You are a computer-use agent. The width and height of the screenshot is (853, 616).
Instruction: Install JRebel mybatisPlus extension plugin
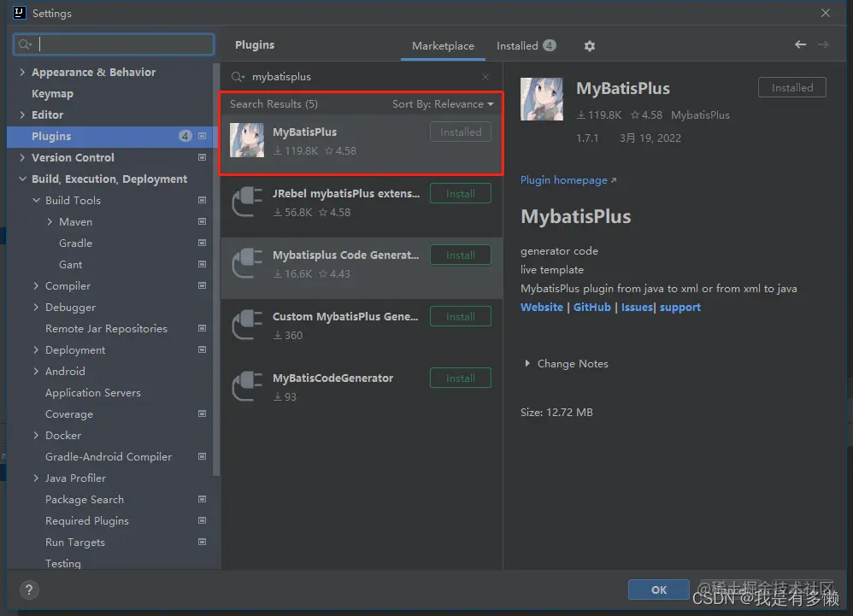(x=460, y=194)
